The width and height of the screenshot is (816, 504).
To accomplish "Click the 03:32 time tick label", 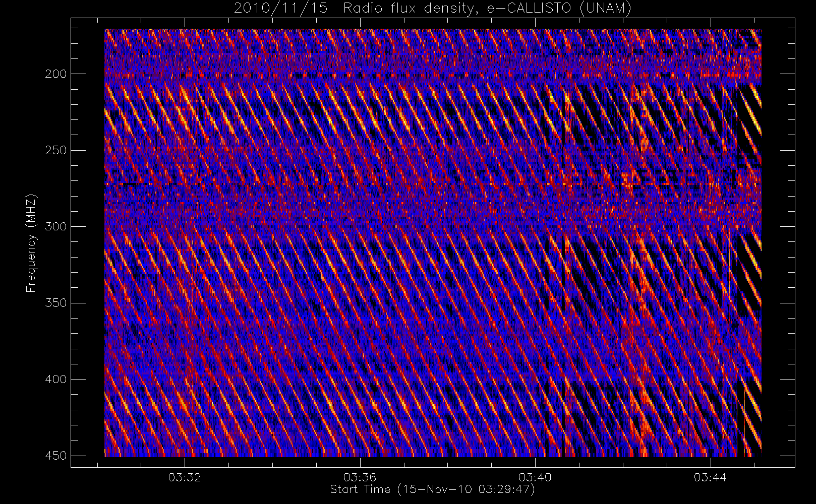I will [185, 477].
